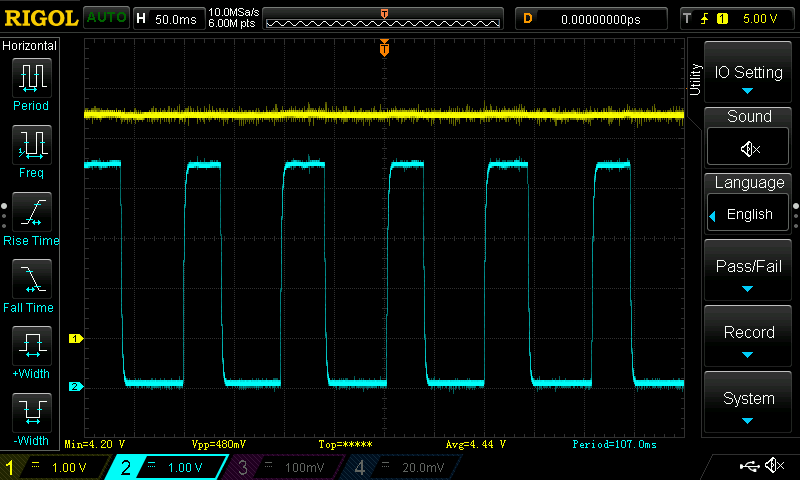The height and width of the screenshot is (480, 800).
Task: Select the Freq measurement icon
Action: tap(30, 145)
